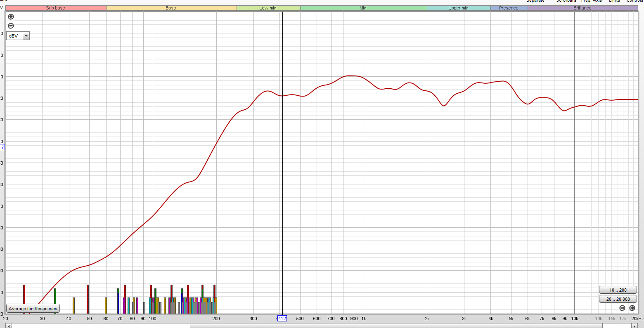Click the Upper mid band label
The height and width of the screenshot is (328, 644).
click(x=458, y=8)
